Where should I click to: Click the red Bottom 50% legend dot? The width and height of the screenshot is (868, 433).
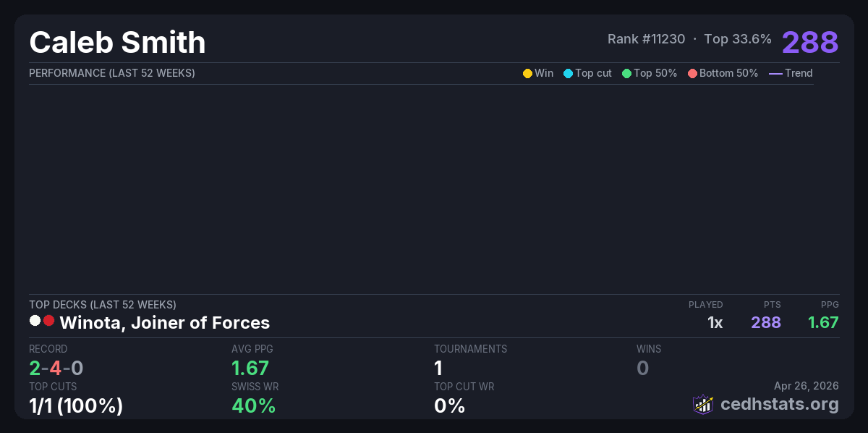[x=692, y=73]
